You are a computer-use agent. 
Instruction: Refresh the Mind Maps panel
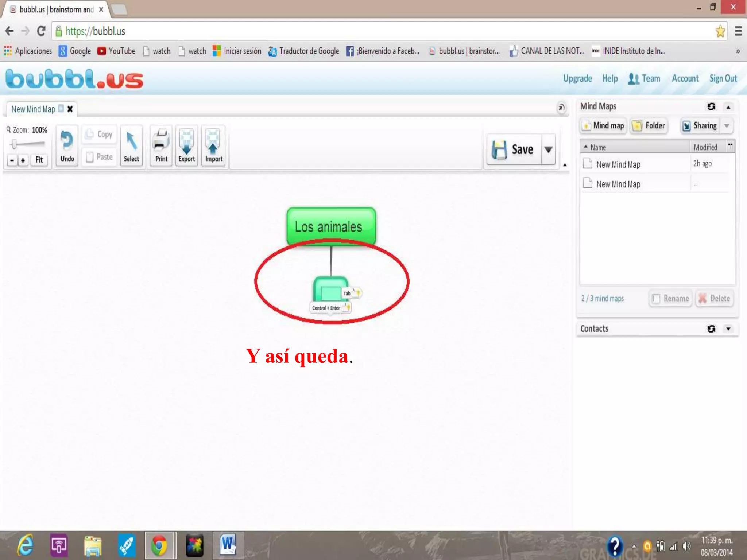coord(711,106)
